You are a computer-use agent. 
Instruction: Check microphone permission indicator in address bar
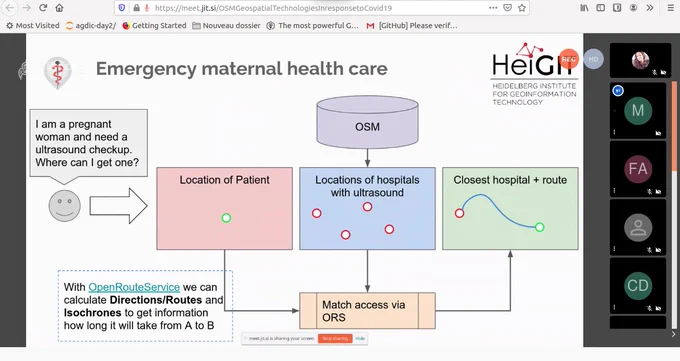pyautogui.click(x=147, y=8)
